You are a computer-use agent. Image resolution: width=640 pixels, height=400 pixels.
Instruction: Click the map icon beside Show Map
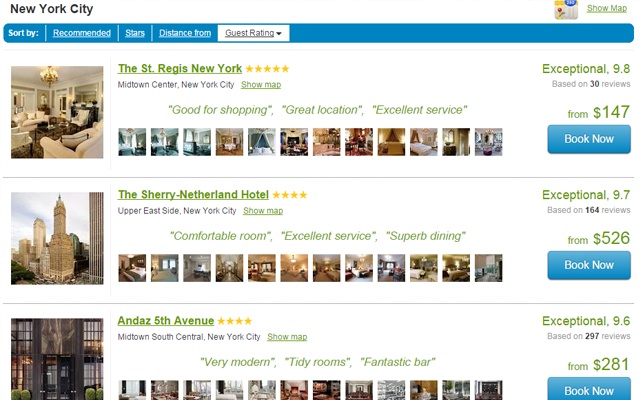566,9
